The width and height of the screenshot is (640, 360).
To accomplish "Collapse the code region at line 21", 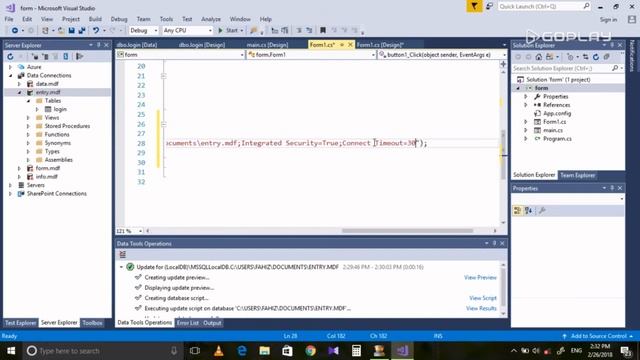I will pyautogui.click(x=163, y=76).
